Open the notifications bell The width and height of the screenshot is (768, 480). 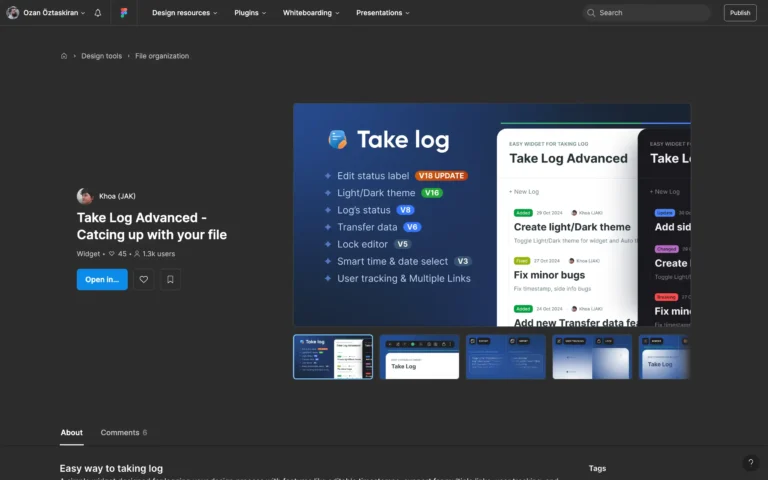coord(97,13)
